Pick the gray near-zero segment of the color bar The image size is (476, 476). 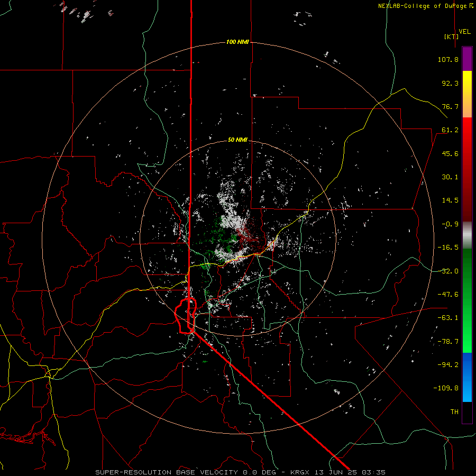coord(467,235)
